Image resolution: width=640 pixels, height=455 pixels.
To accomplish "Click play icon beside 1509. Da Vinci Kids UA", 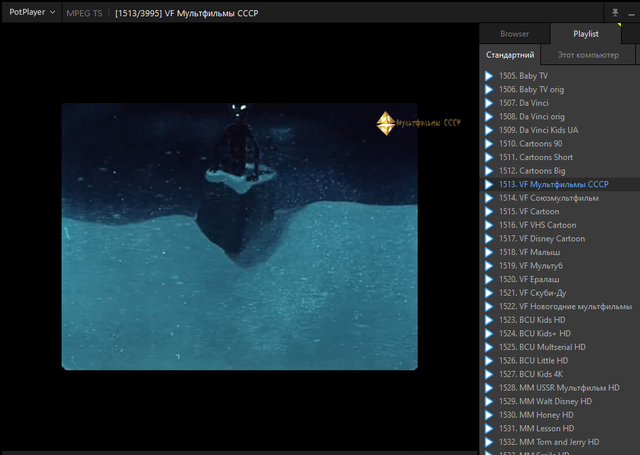I will [489, 130].
